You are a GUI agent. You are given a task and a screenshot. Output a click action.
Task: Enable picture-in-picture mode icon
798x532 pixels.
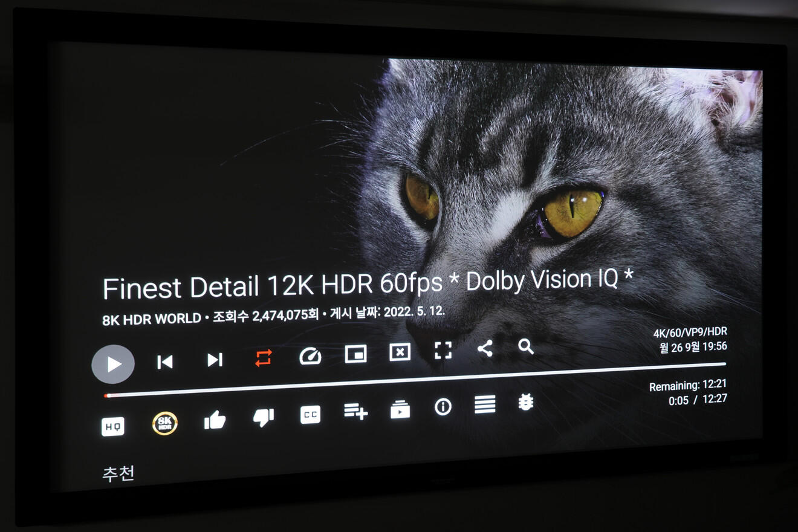[355, 354]
